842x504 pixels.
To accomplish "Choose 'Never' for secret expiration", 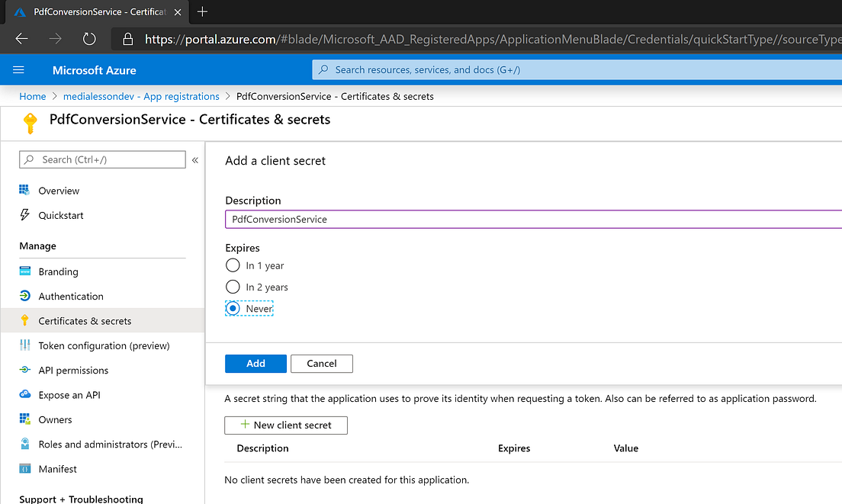I will coord(233,308).
